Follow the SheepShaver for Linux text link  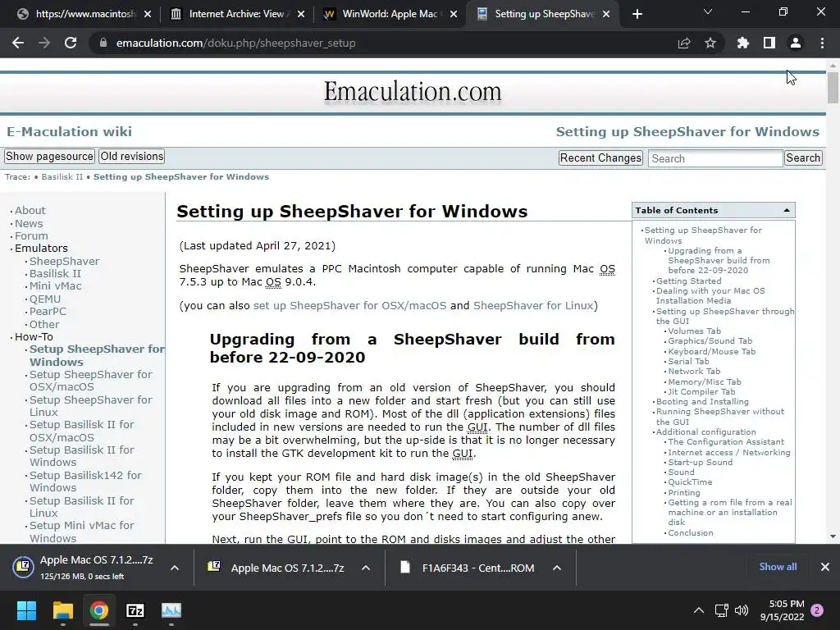(533, 305)
